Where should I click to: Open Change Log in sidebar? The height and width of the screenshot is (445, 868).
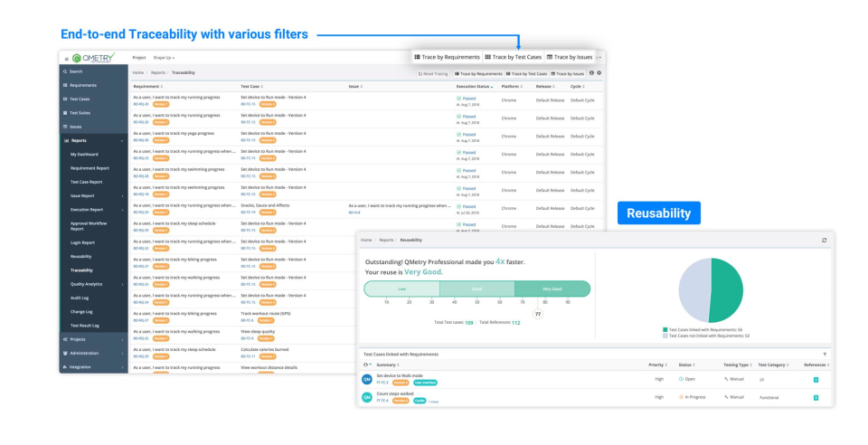point(81,312)
